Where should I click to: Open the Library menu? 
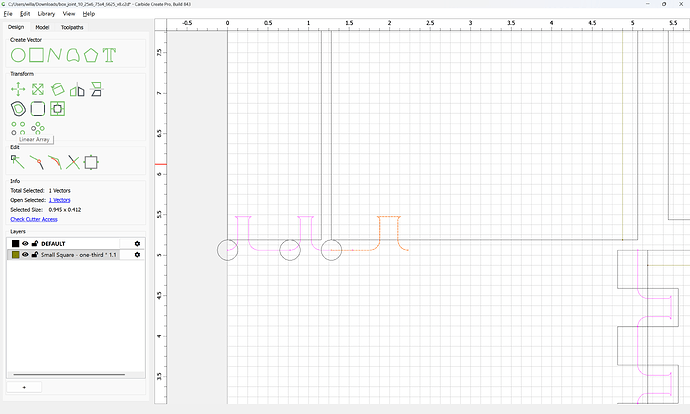(x=46, y=14)
